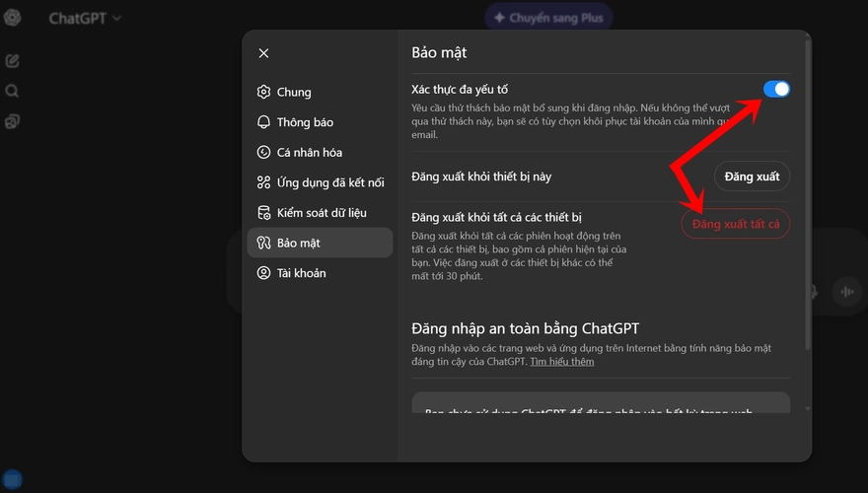
Task: Open Ứng dụng đã kết nối tab
Action: pos(320,182)
